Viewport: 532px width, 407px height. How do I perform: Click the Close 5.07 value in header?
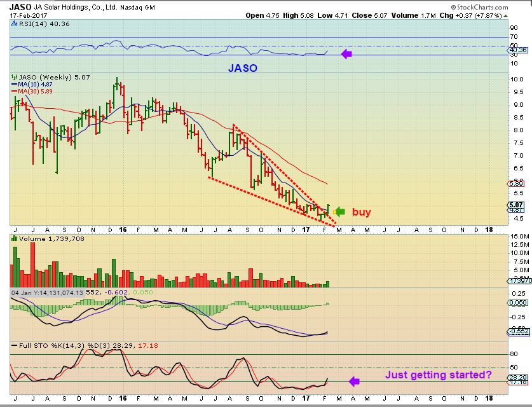click(x=369, y=15)
